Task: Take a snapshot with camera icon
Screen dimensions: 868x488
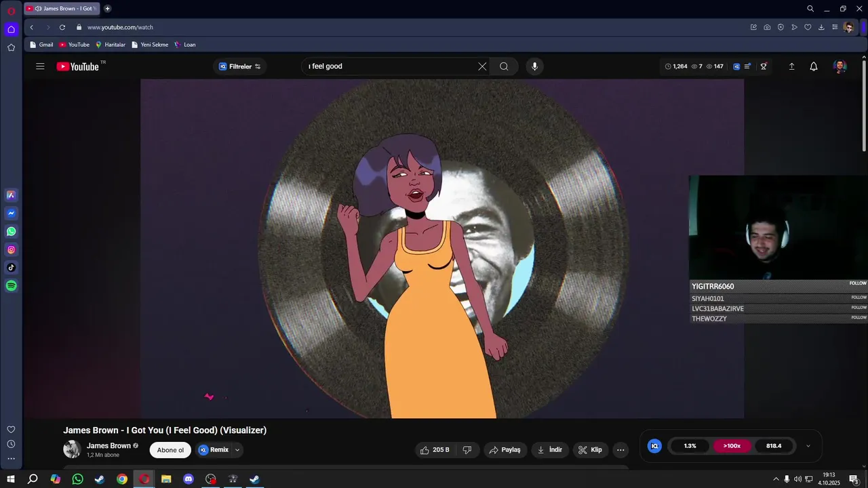Action: tap(767, 27)
